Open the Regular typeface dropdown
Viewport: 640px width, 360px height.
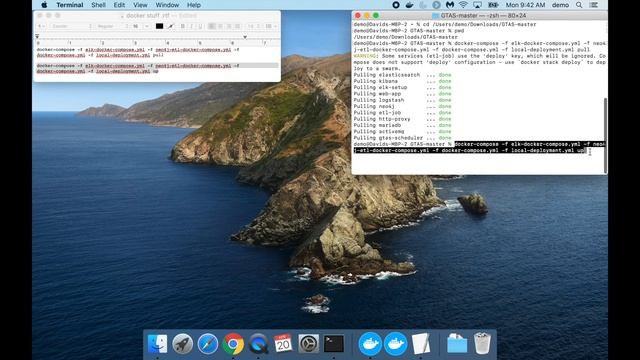(x=112, y=26)
